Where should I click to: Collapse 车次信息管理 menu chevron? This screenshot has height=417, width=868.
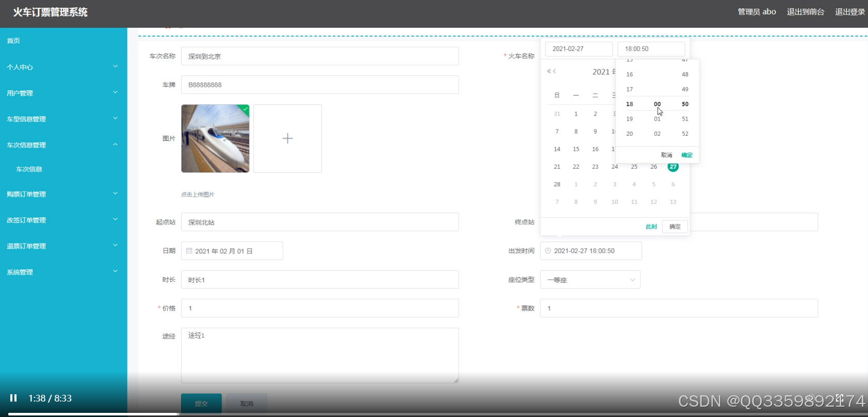pyautogui.click(x=116, y=145)
